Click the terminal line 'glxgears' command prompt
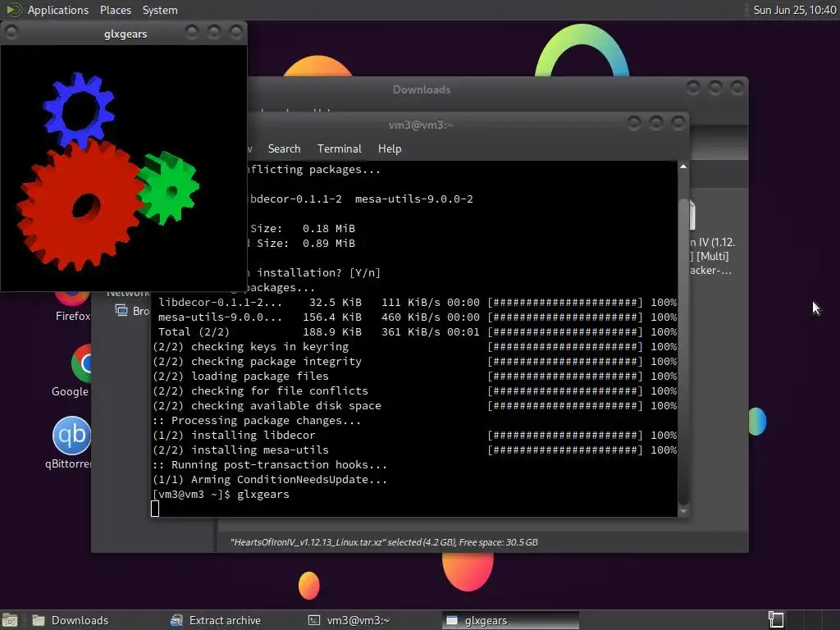 [221, 495]
